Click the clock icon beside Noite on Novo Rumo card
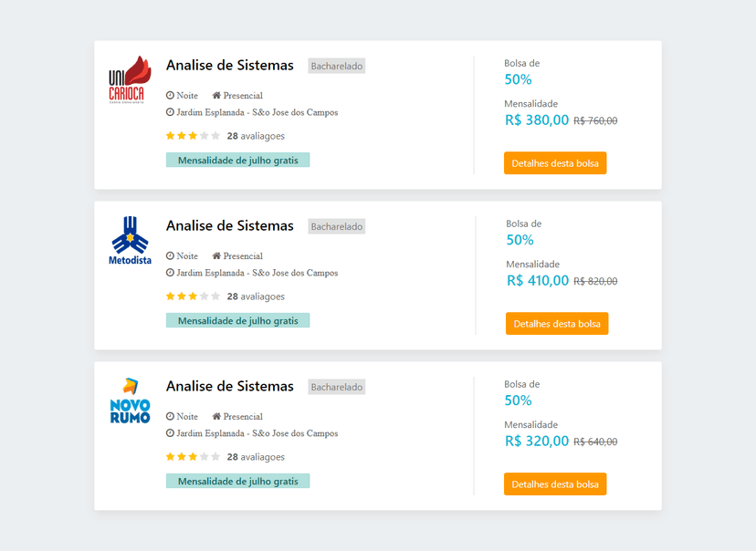756x551 pixels. pos(169,416)
